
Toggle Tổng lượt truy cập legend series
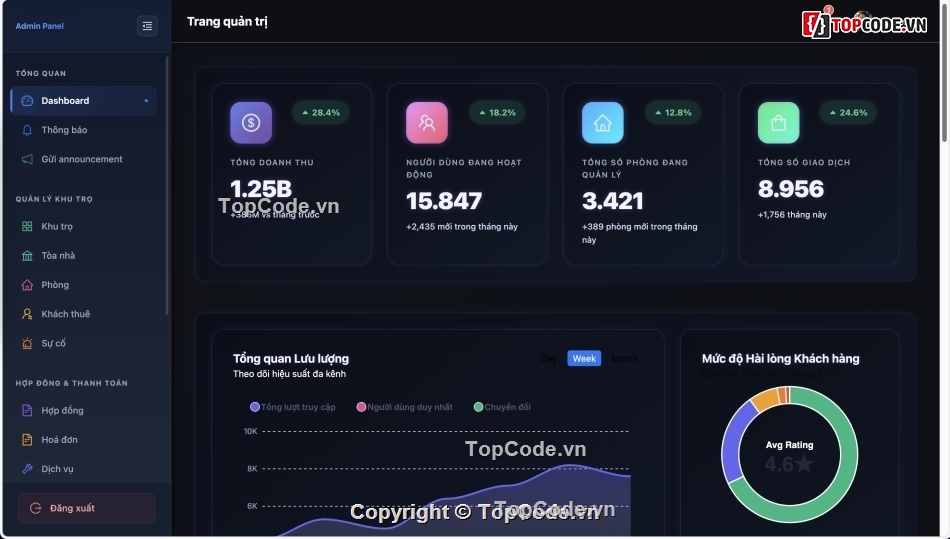pos(293,407)
